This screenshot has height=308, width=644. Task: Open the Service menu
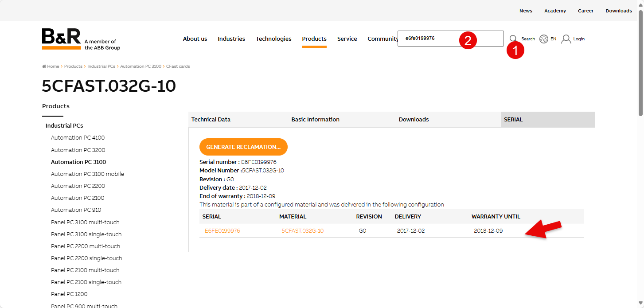[x=347, y=39]
